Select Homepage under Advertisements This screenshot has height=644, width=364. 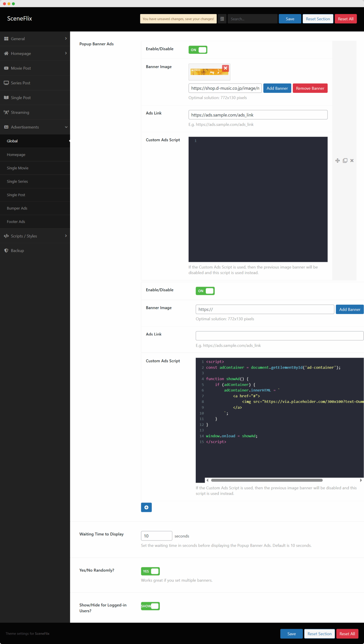pos(35,154)
